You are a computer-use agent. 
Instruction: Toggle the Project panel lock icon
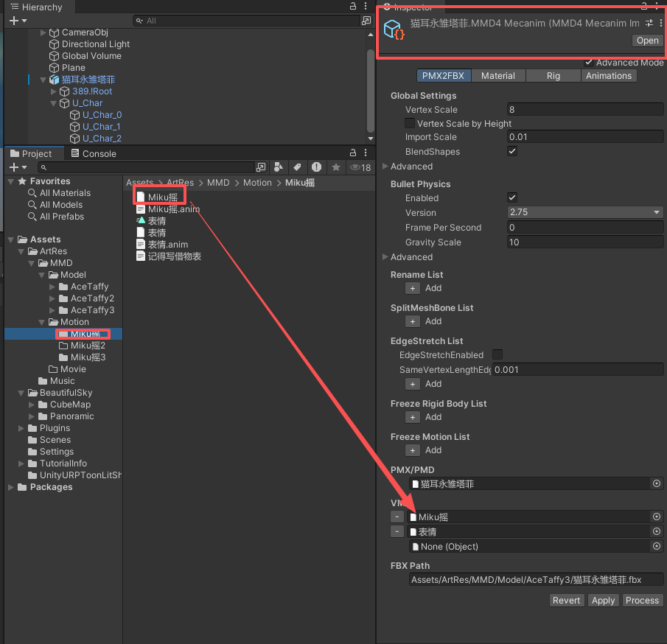[352, 153]
